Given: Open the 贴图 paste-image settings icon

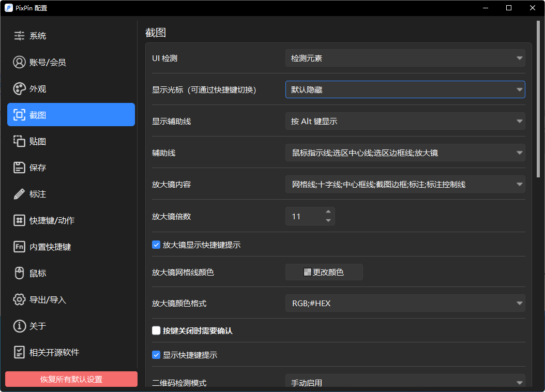Looking at the screenshot, I should click(x=19, y=141).
